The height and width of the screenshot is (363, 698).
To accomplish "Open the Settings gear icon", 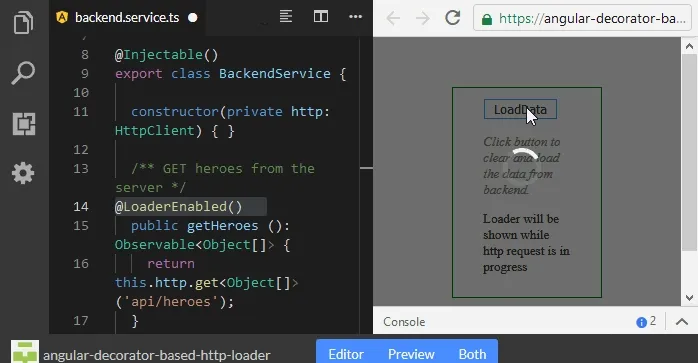I will pos(23,173).
